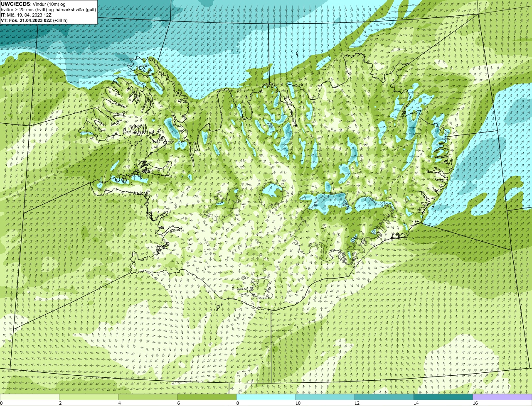The height and width of the screenshot is (406, 532).
Task: Click the 0–2 m/s palest legend swatch
Action: point(30,397)
